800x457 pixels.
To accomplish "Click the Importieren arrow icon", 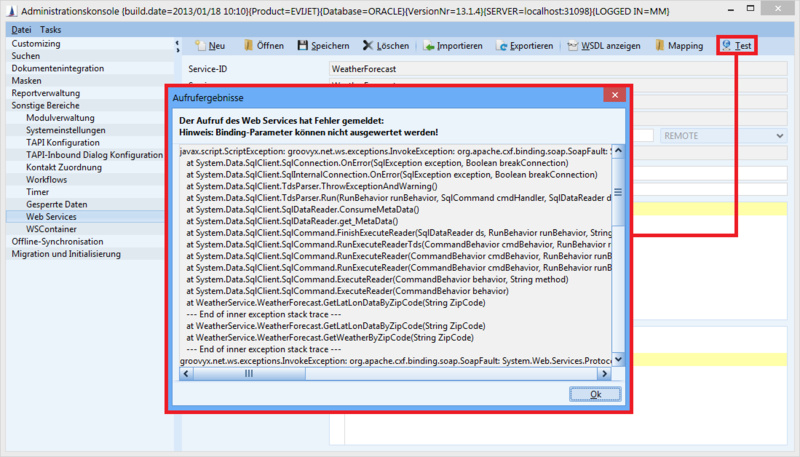I will pyautogui.click(x=429, y=46).
